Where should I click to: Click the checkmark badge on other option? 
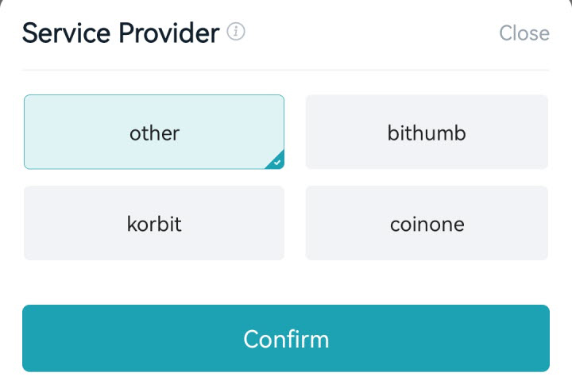click(x=276, y=161)
